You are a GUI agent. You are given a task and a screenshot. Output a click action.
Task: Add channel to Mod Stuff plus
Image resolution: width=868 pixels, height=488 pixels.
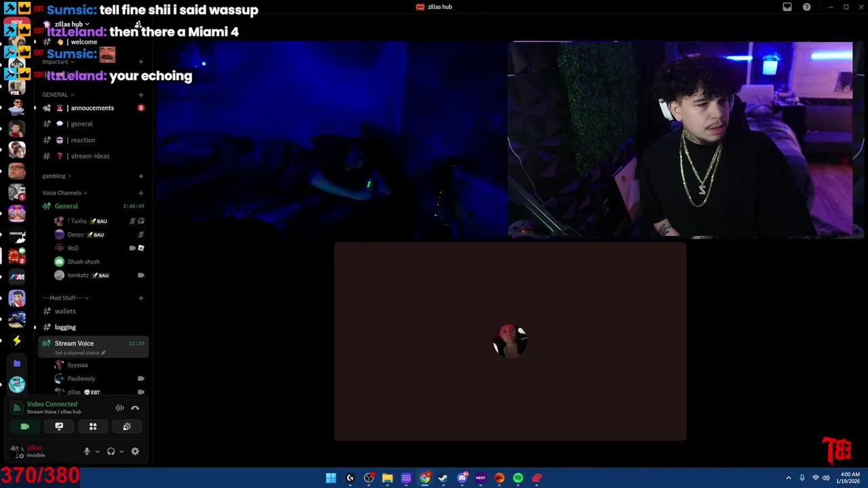pyautogui.click(x=141, y=298)
